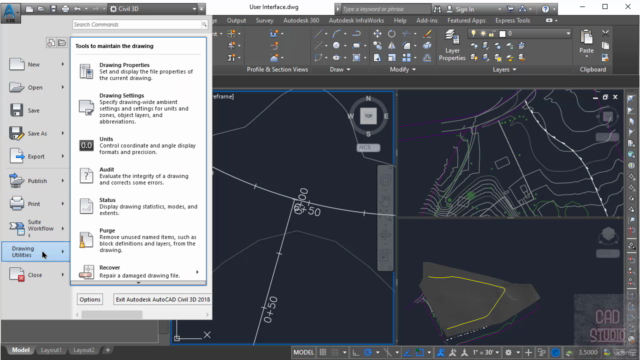Toggle layer 0 freeze sun icon
Image resolution: width=640 pixels, height=360 pixels.
[483, 33]
